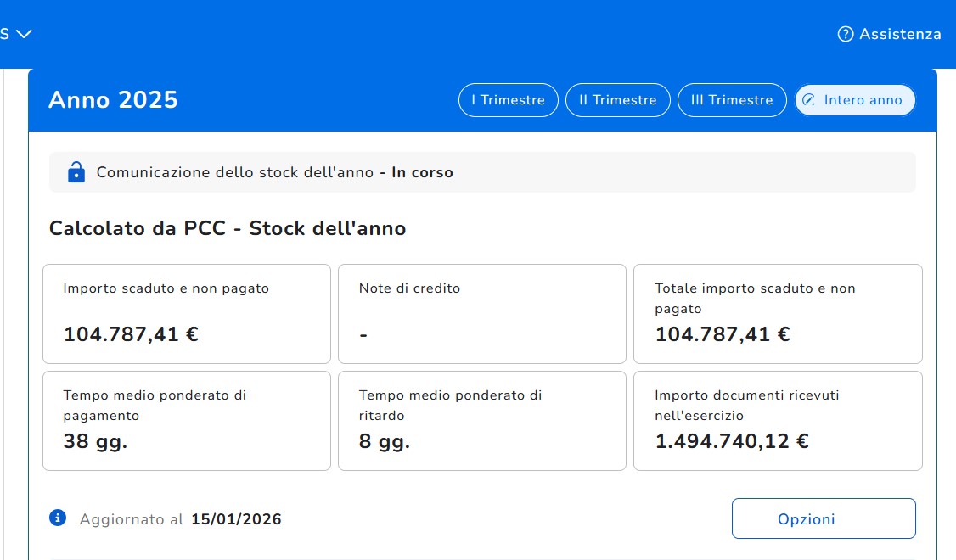The image size is (956, 560).
Task: Select the Note di credito card
Action: click(481, 313)
